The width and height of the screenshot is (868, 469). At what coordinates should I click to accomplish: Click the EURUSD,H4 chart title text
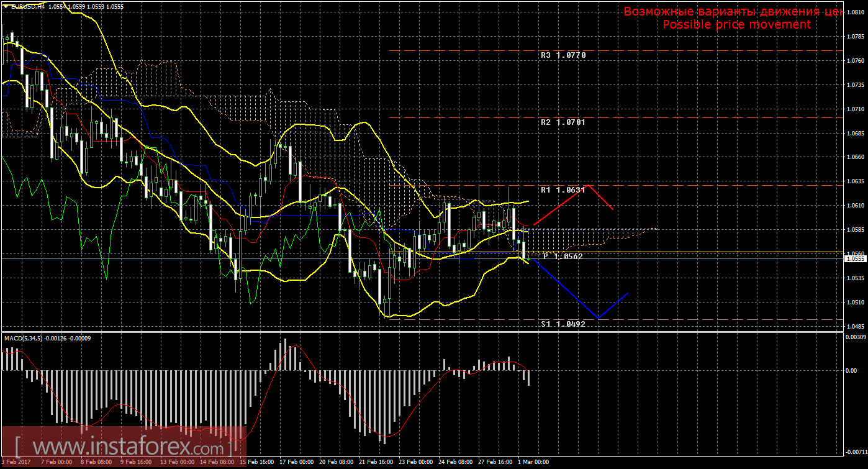[29, 6]
